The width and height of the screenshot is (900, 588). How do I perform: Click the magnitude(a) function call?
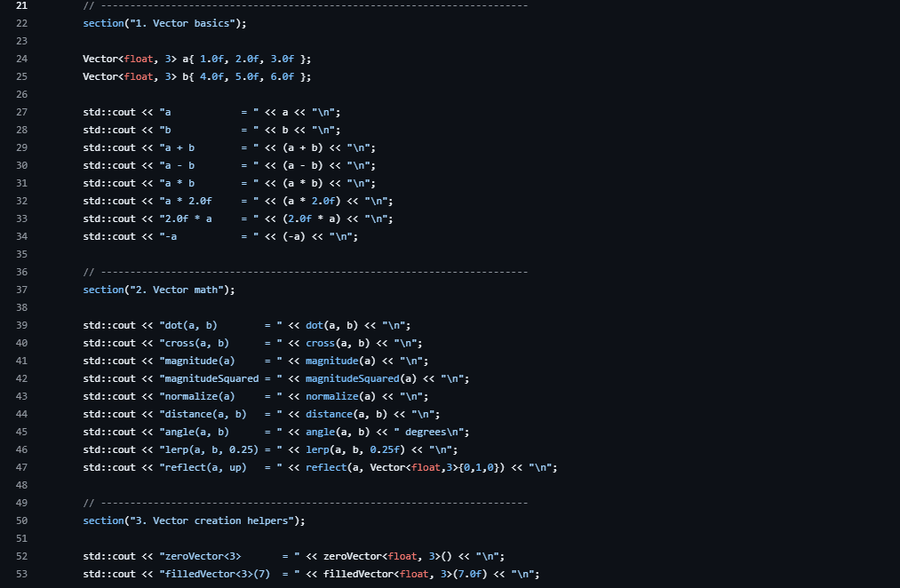click(340, 361)
